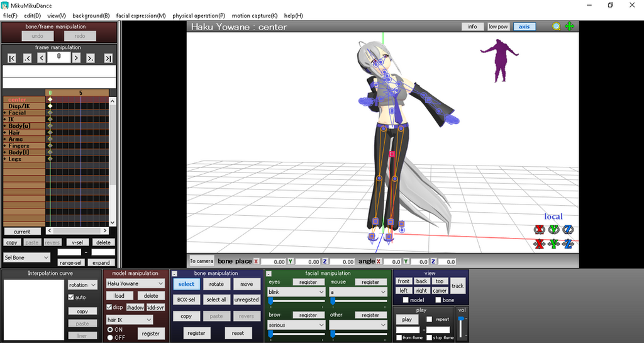
Task: Select the IK ON radio button
Action: point(110,329)
